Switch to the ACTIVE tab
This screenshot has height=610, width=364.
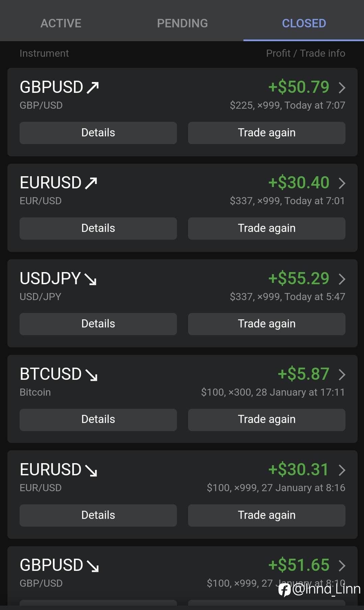coord(61,23)
